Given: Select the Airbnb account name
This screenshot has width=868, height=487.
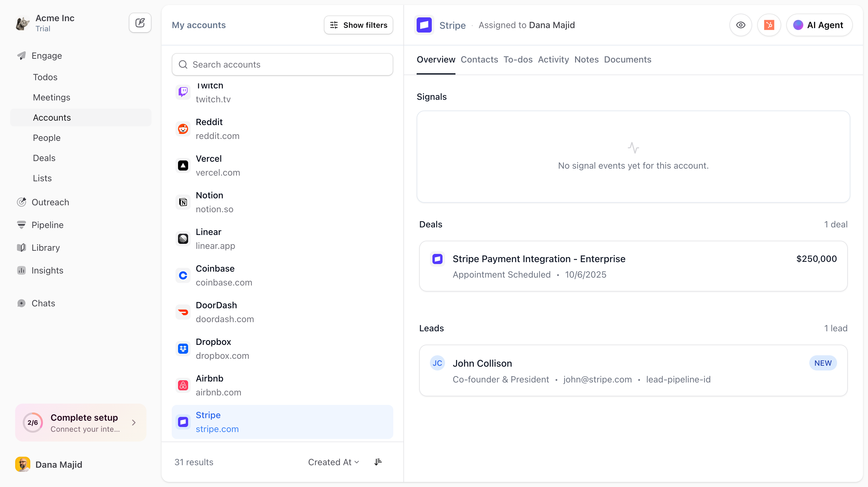Looking at the screenshot, I should click(210, 378).
